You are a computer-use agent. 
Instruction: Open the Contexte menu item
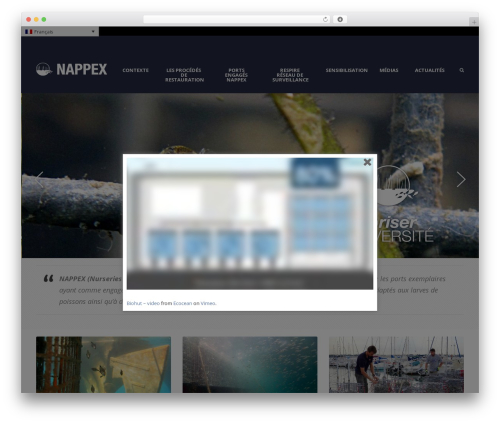[135, 70]
